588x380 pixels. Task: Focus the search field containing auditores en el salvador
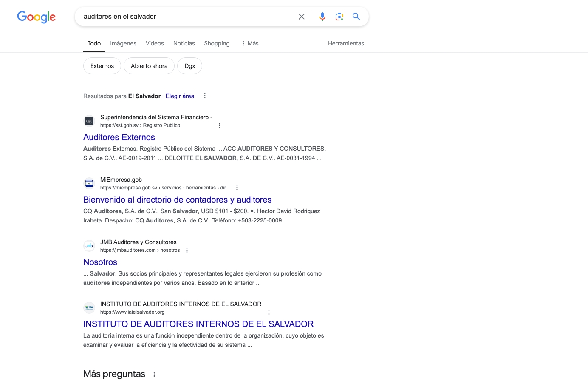tap(187, 17)
